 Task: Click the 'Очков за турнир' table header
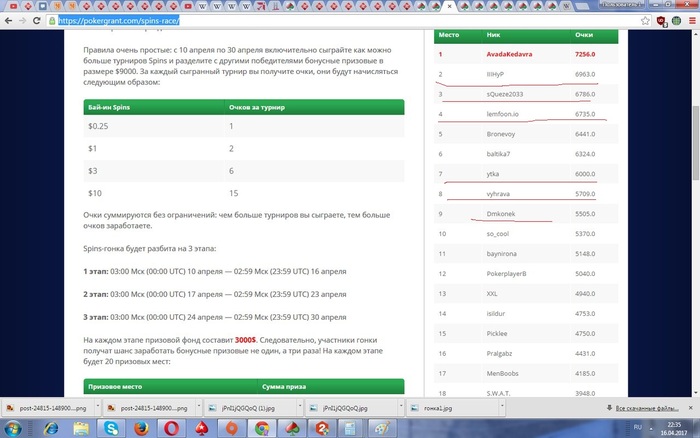(257, 107)
